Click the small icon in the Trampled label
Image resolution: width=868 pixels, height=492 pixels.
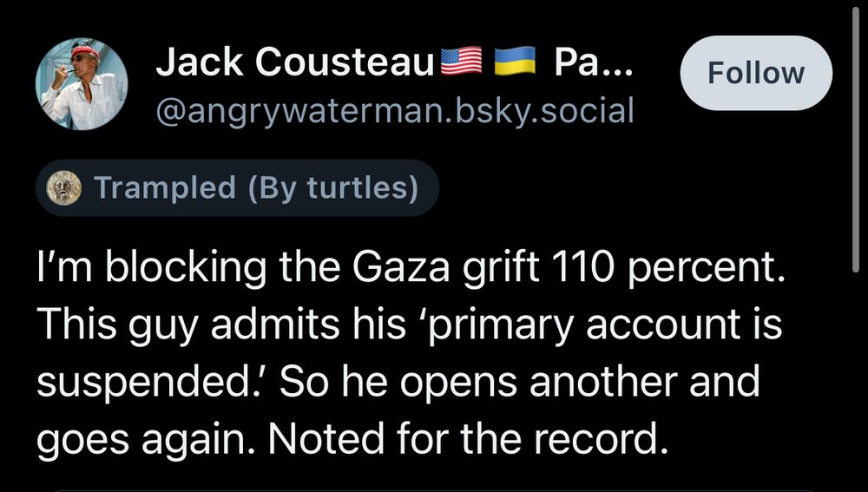(62, 187)
